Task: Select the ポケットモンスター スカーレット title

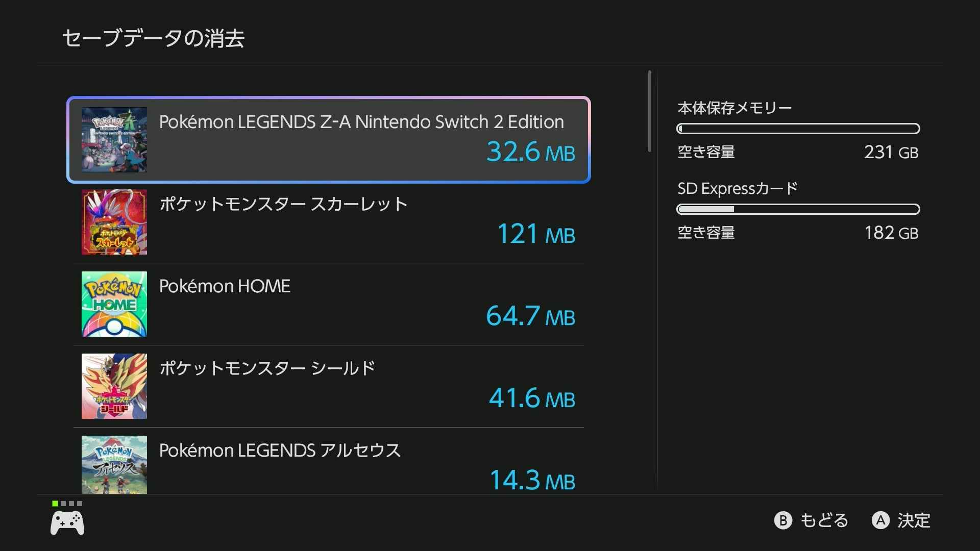Action: [283, 204]
